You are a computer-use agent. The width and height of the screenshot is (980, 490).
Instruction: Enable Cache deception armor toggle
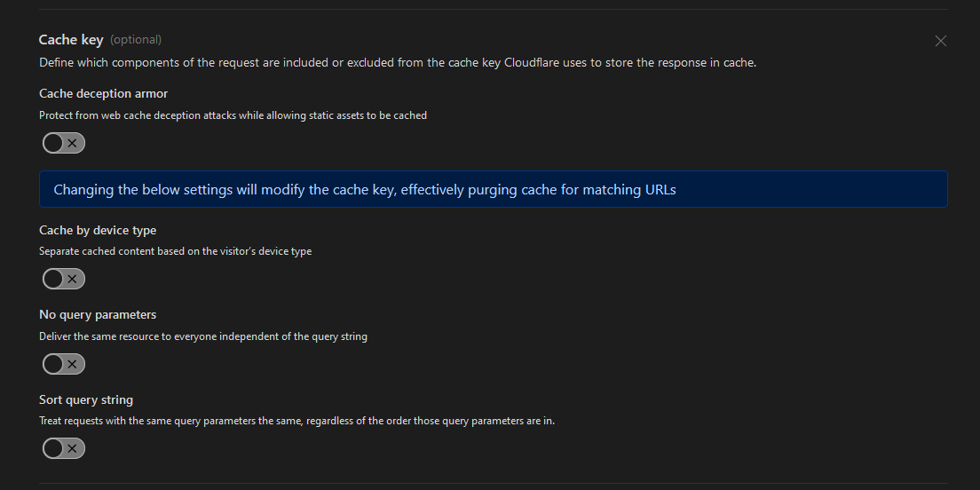(64, 143)
